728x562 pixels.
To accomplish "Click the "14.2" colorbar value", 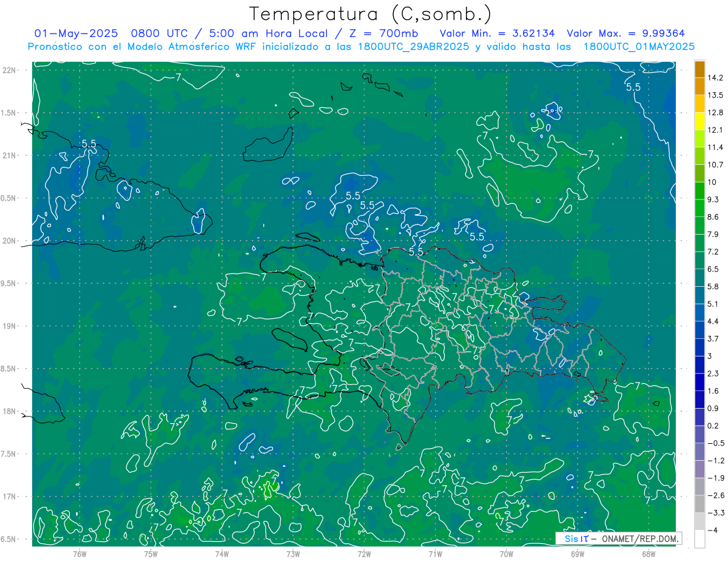I will point(715,78).
